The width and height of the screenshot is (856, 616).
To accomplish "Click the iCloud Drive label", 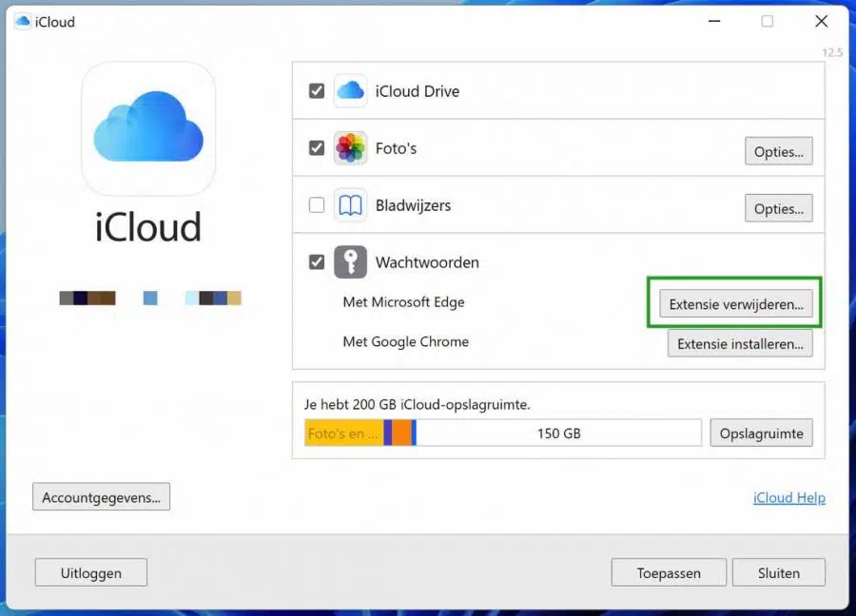I will click(x=418, y=91).
